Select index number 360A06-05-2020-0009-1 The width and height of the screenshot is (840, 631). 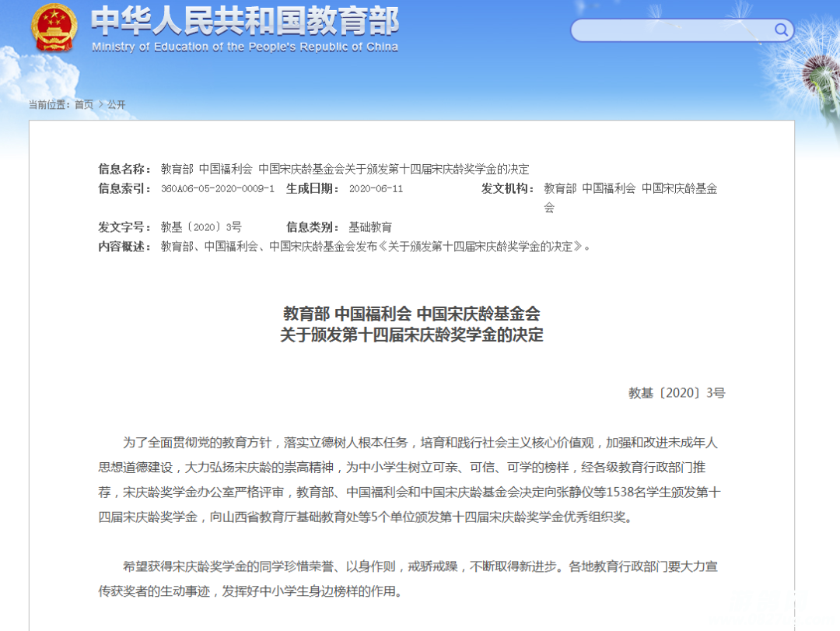218,189
